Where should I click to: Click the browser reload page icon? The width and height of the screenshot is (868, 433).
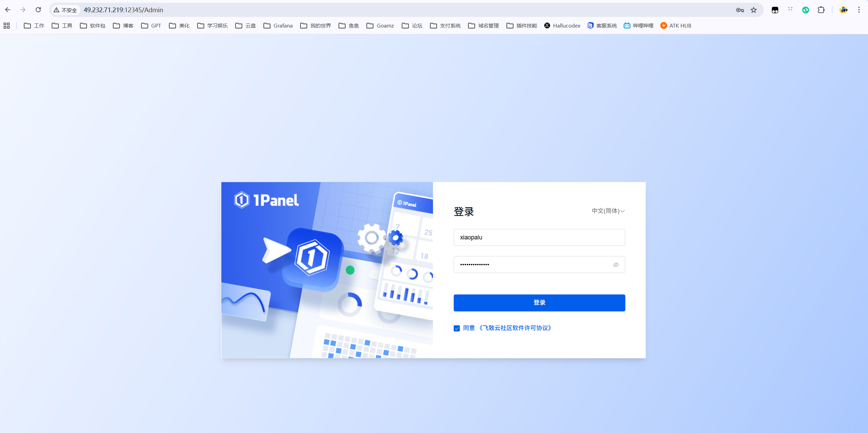pos(38,10)
